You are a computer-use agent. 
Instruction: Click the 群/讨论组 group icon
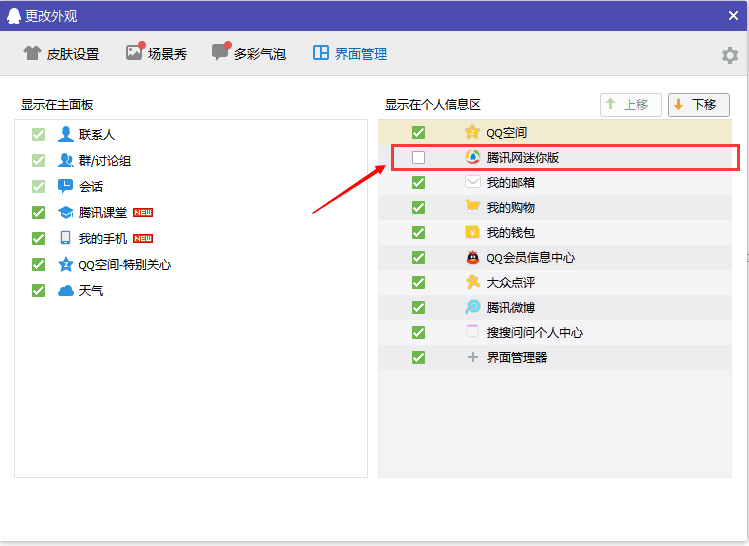tap(65, 160)
